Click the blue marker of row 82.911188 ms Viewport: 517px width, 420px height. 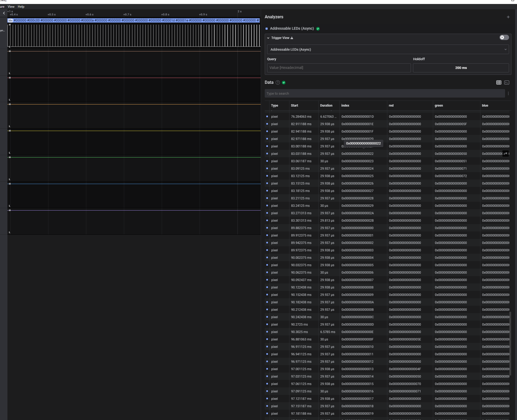pos(267,124)
